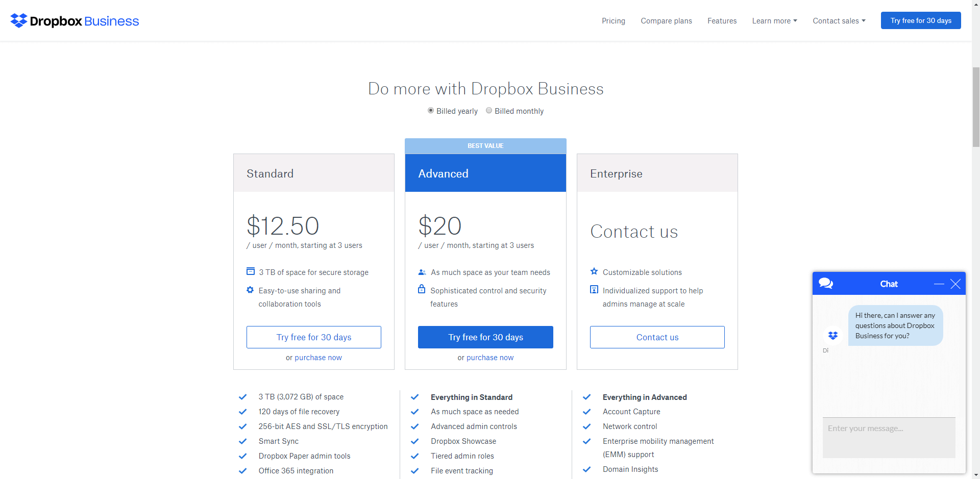The height and width of the screenshot is (479, 980).
Task: Close the Chat widget
Action: [955, 284]
